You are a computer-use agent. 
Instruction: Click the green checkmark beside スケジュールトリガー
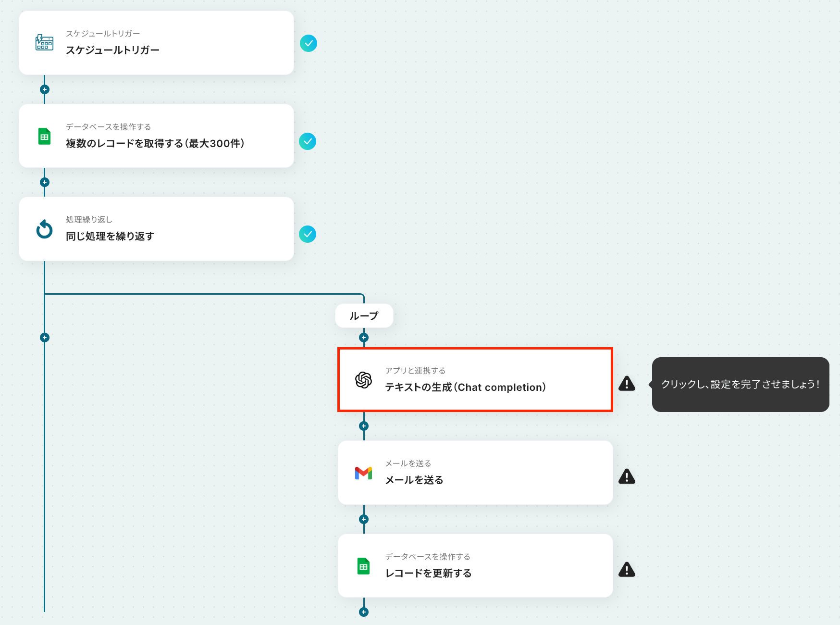tap(309, 43)
